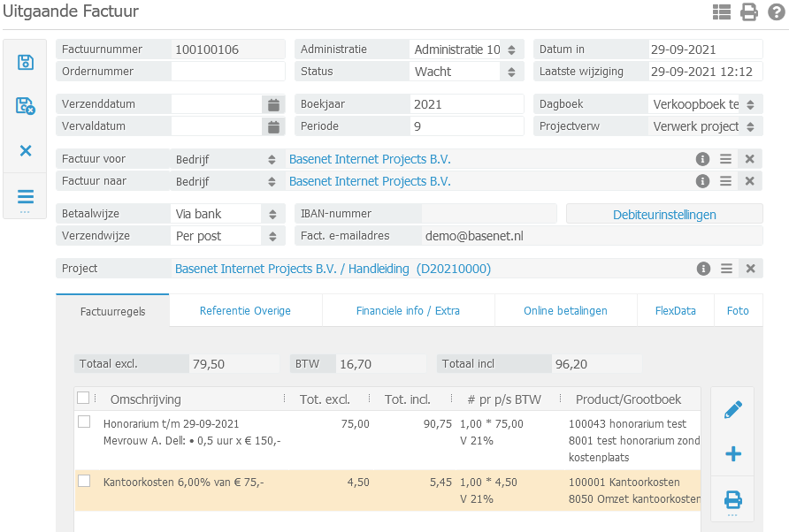Add a new invoice line with plus icon
Image resolution: width=789 pixels, height=532 pixels.
[x=732, y=454]
